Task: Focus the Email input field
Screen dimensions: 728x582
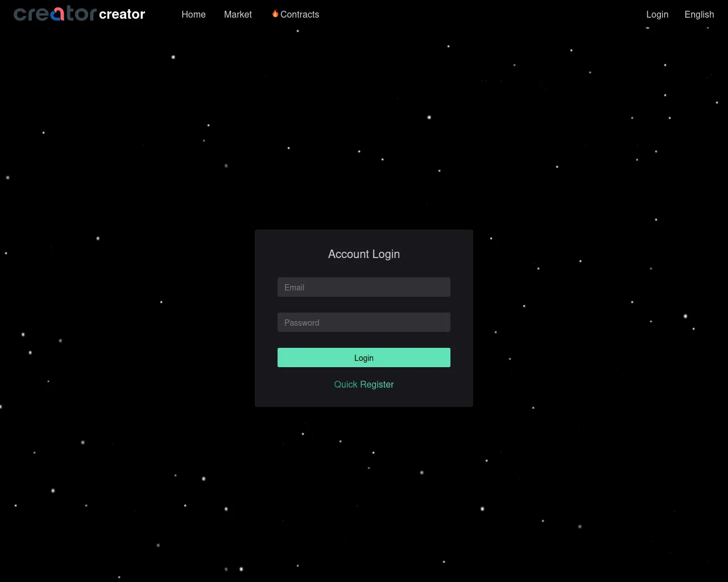Action: [x=364, y=287]
